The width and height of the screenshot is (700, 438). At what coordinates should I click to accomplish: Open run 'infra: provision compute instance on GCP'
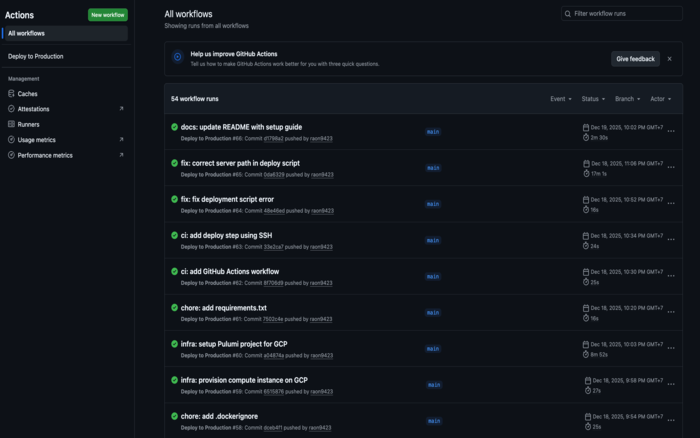coord(244,380)
